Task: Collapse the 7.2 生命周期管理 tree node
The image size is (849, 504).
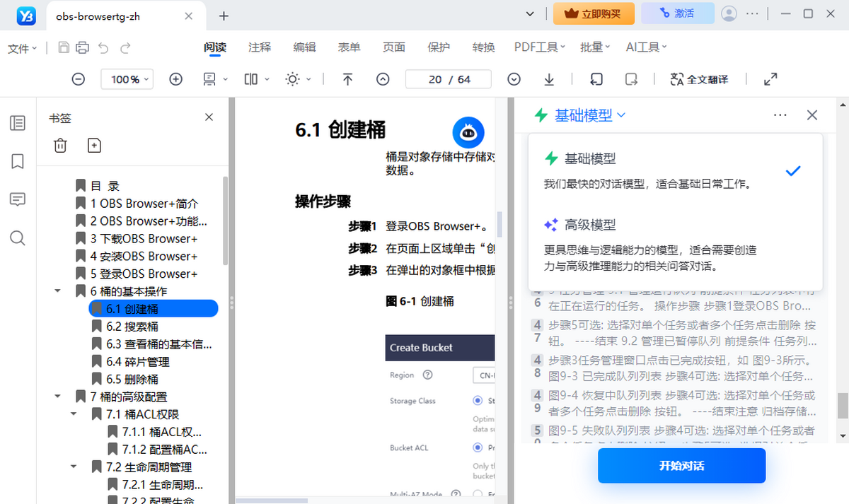Action: pyautogui.click(x=74, y=467)
